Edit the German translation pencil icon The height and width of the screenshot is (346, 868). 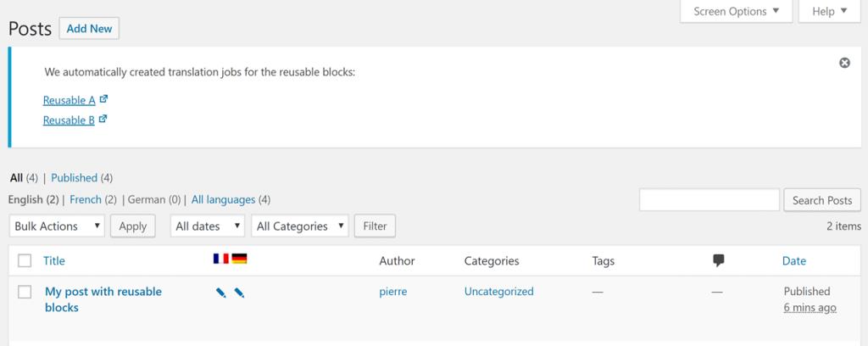239,293
